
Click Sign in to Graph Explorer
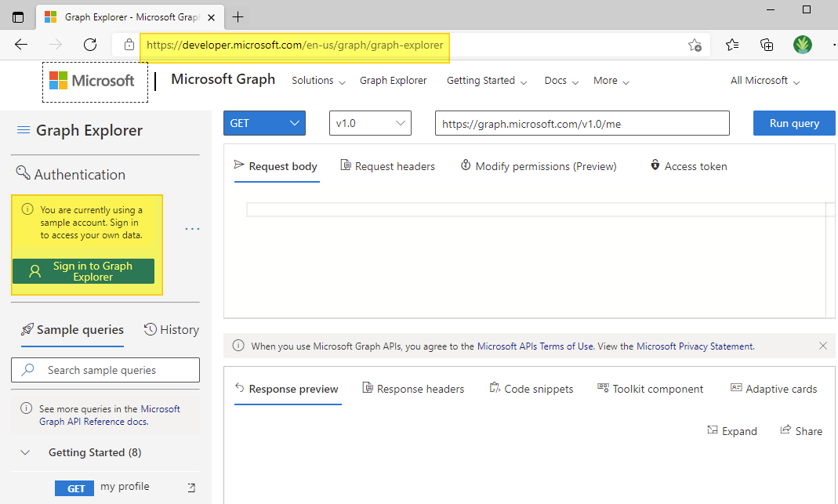click(84, 271)
